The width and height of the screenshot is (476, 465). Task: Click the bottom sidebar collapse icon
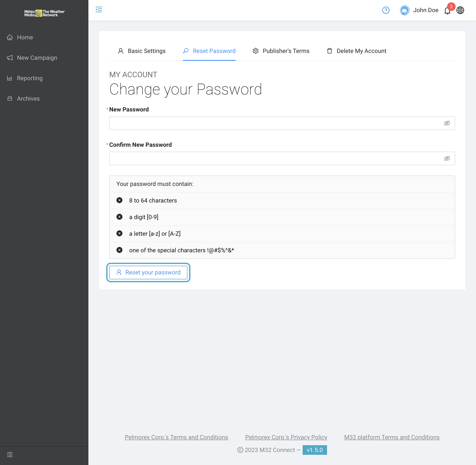pos(10,454)
